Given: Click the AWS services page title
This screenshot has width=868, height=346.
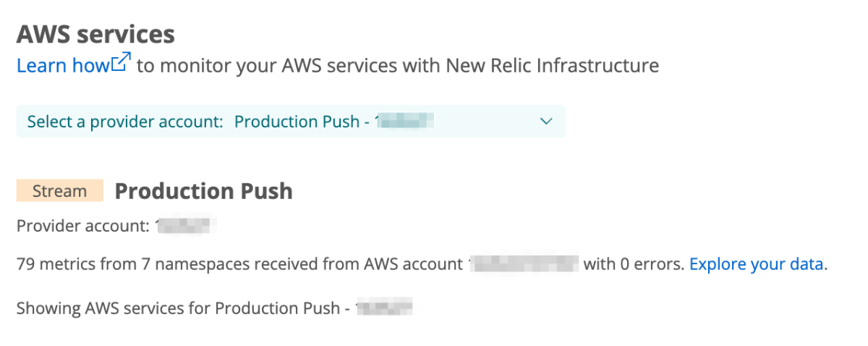Looking at the screenshot, I should pyautogui.click(x=95, y=34).
